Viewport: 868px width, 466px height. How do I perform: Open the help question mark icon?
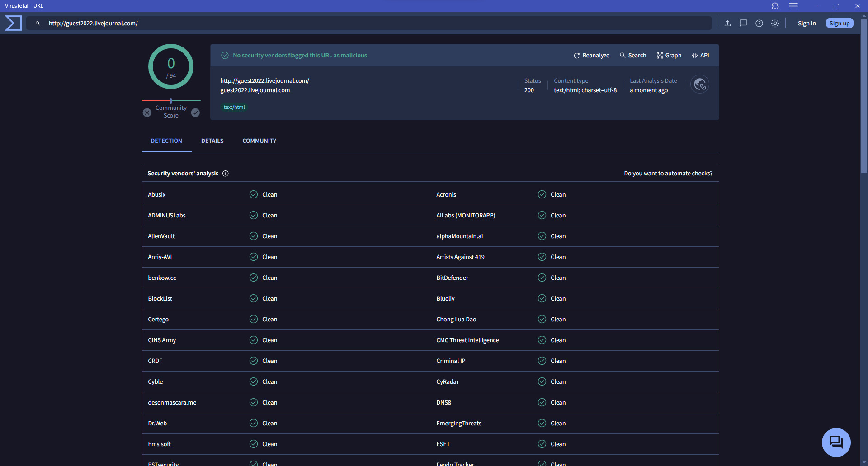click(x=759, y=24)
